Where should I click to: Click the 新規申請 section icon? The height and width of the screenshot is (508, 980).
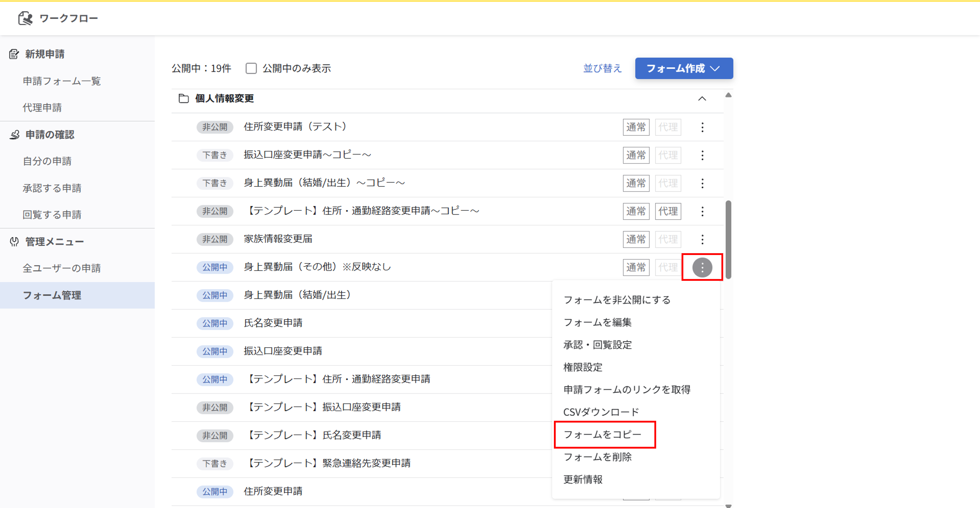pos(14,54)
